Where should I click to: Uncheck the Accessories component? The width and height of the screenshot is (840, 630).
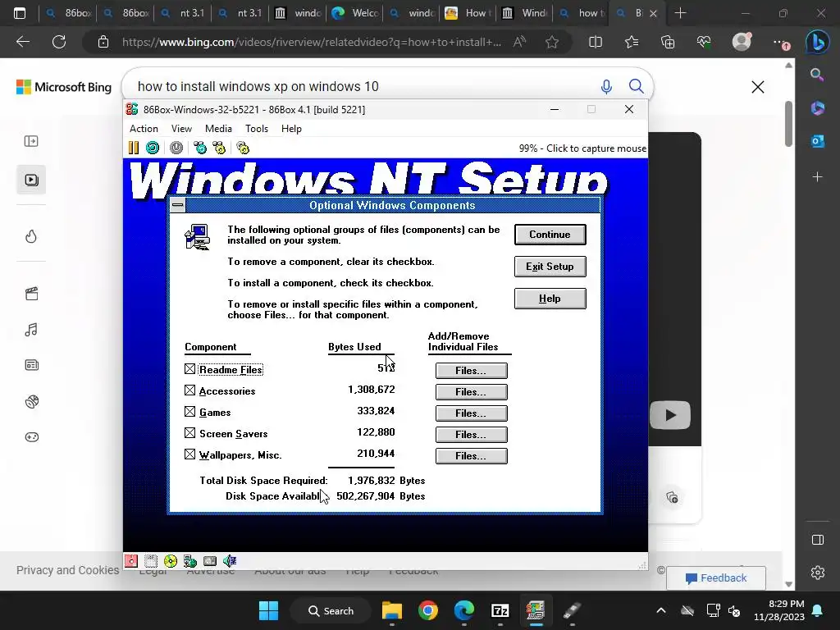[189, 390]
